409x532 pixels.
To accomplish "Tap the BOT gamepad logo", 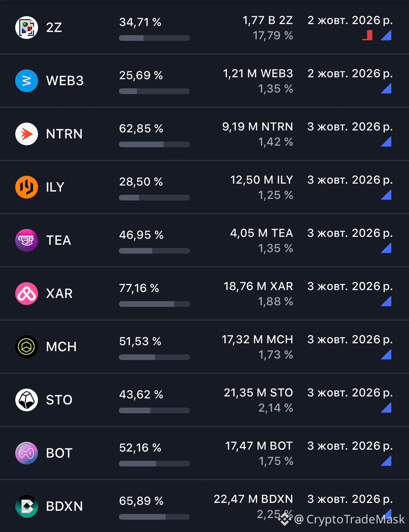I will [27, 453].
